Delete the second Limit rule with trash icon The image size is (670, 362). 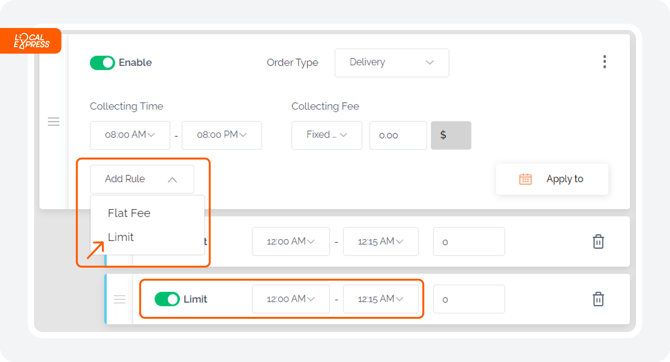click(598, 299)
